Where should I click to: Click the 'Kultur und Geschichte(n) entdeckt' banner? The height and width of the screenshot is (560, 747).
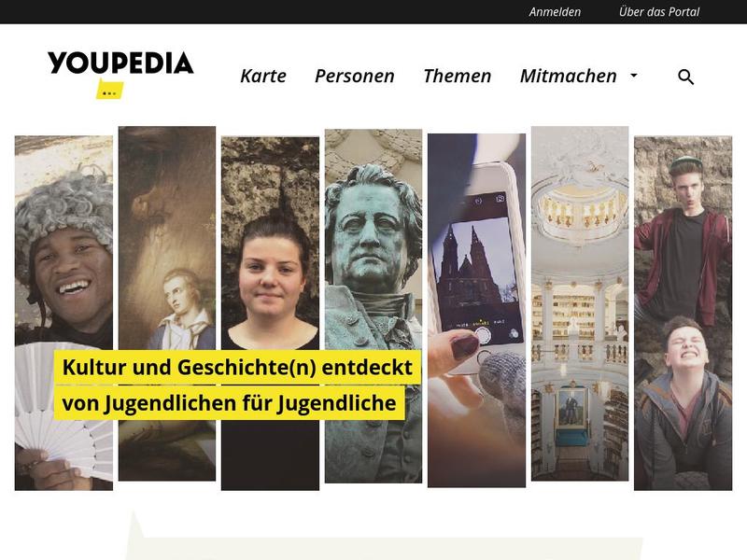237,367
